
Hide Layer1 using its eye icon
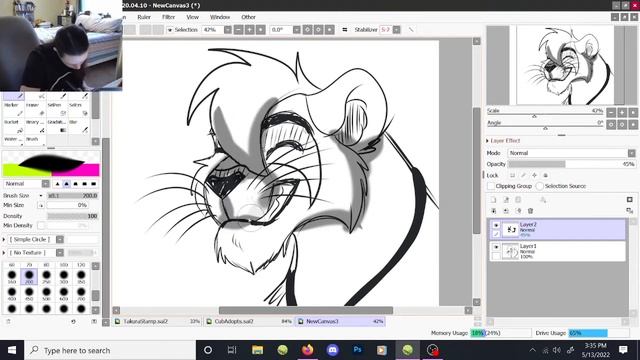pyautogui.click(x=496, y=247)
